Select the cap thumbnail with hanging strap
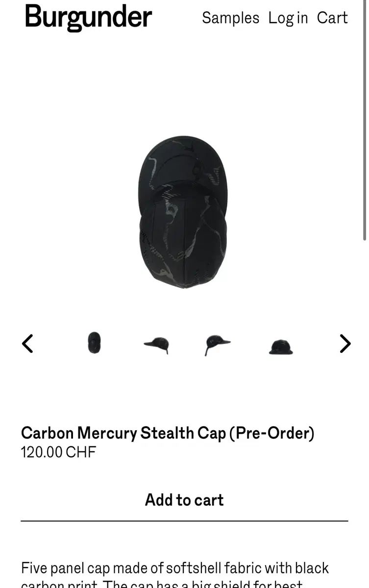Image resolution: width=369 pixels, height=588 pixels. click(x=217, y=344)
